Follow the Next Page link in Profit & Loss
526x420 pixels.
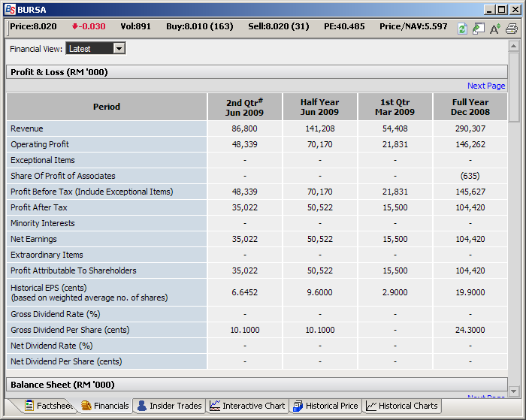click(486, 86)
